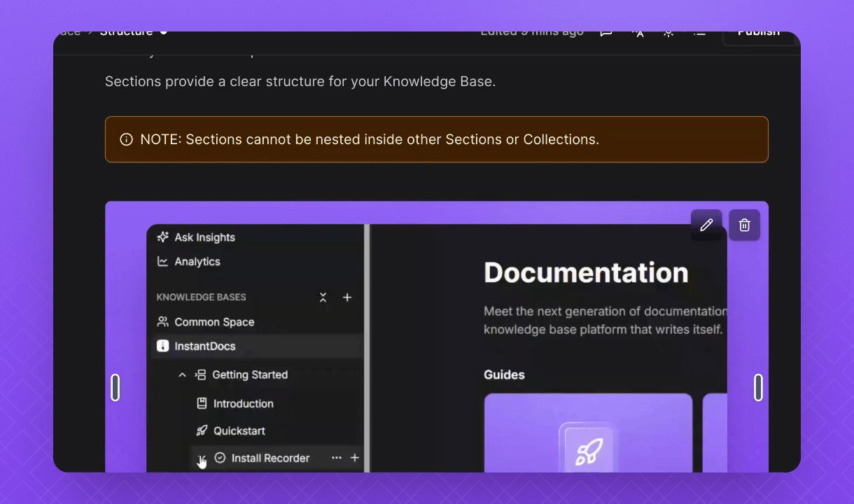Viewport: 854px width, 504px height.
Task: Click the pencil edit icon on the image
Action: (x=706, y=225)
